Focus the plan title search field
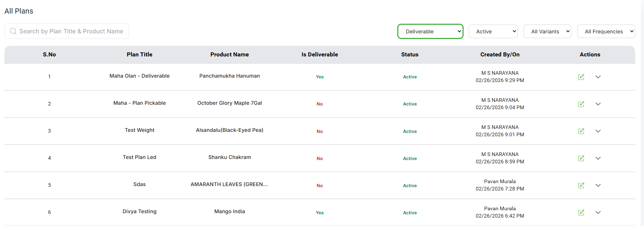Screen dimensions: 644x226 (x=71, y=31)
